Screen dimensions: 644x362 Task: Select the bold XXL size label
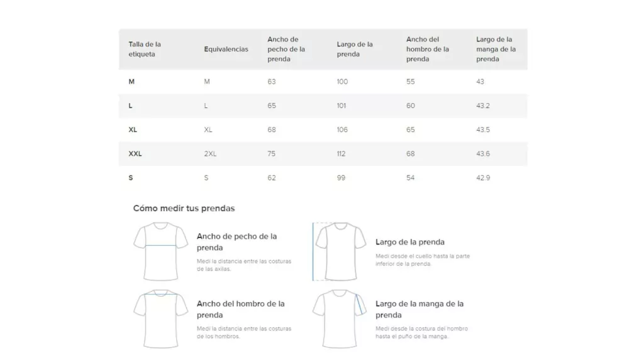point(135,153)
